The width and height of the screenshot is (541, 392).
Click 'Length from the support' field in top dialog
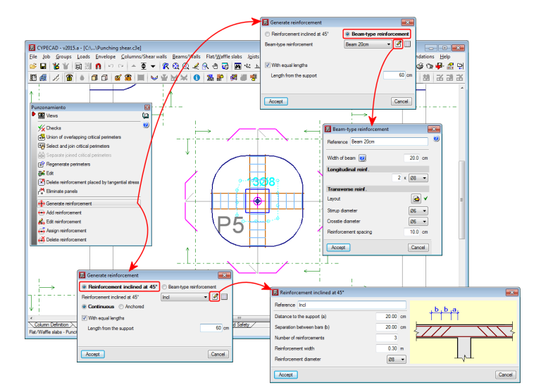click(x=394, y=75)
